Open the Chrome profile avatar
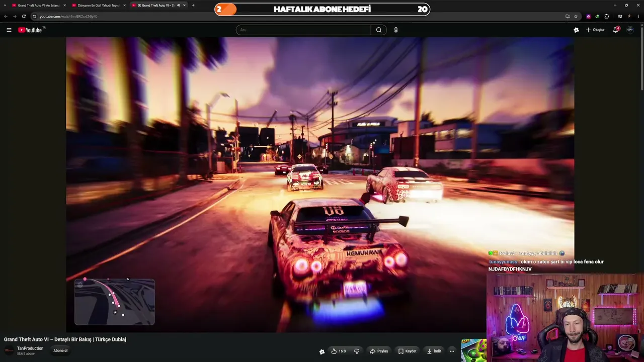Image resolution: width=644 pixels, height=362 pixels. (x=629, y=17)
